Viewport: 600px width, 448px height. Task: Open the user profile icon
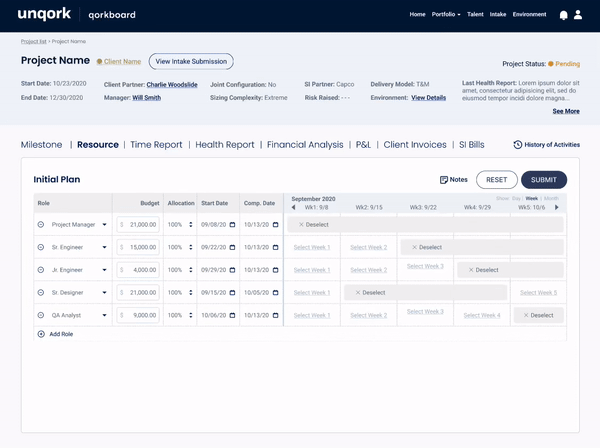tap(578, 15)
